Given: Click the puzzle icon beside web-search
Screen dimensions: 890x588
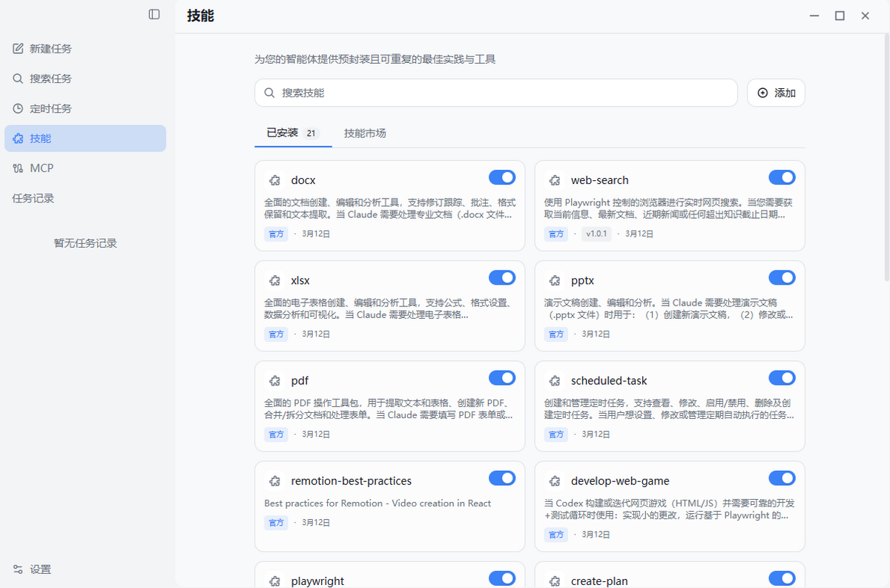Looking at the screenshot, I should click(555, 180).
